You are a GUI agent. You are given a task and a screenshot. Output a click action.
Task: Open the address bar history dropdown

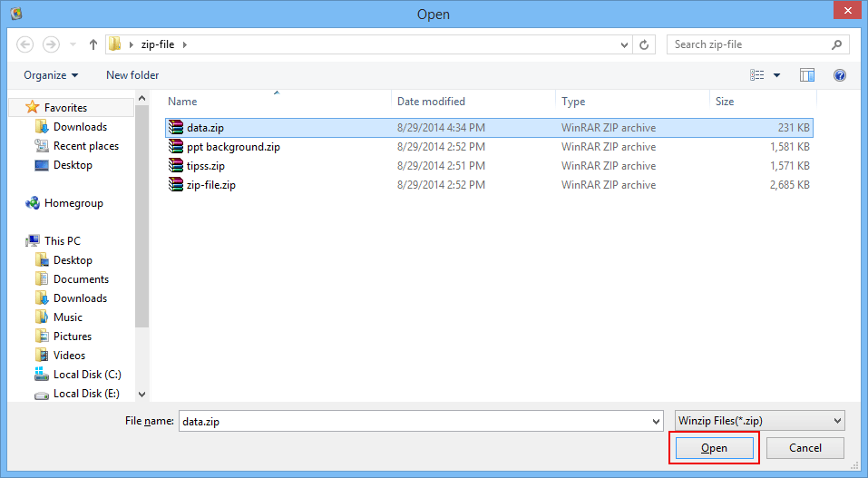(x=624, y=44)
